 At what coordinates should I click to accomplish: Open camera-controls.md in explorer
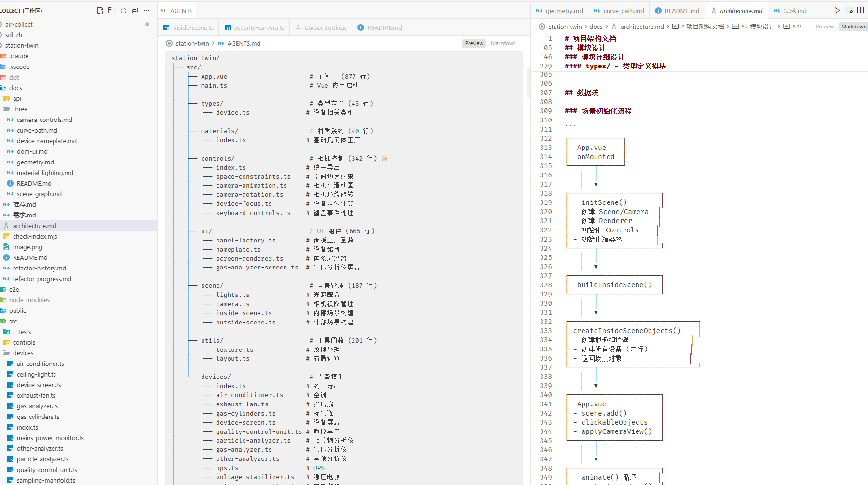click(44, 120)
